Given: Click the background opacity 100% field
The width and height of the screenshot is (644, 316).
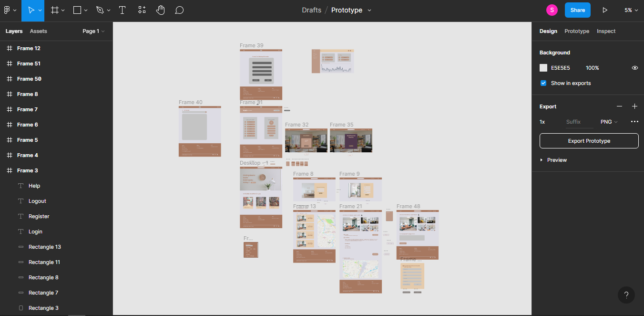Looking at the screenshot, I should (593, 68).
